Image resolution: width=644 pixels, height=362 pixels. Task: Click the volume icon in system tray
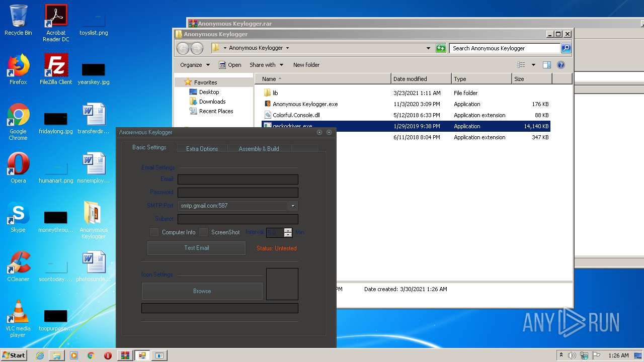(572, 355)
